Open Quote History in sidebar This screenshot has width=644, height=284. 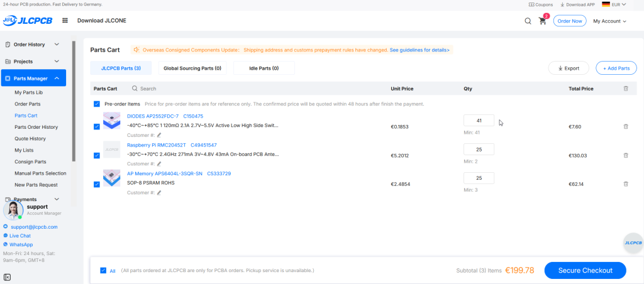(30, 139)
